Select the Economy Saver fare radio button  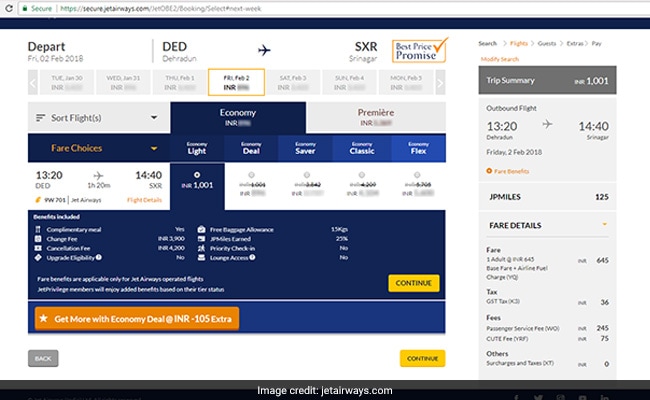307,175
